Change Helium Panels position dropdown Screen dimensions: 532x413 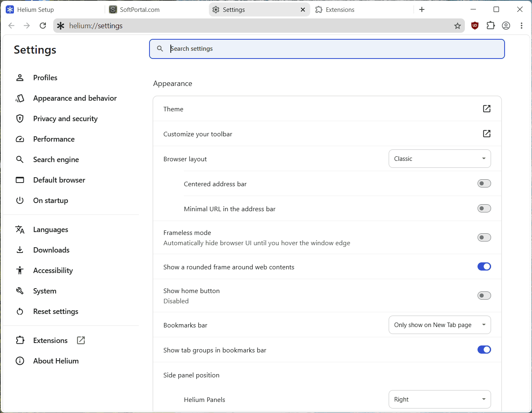click(x=439, y=399)
